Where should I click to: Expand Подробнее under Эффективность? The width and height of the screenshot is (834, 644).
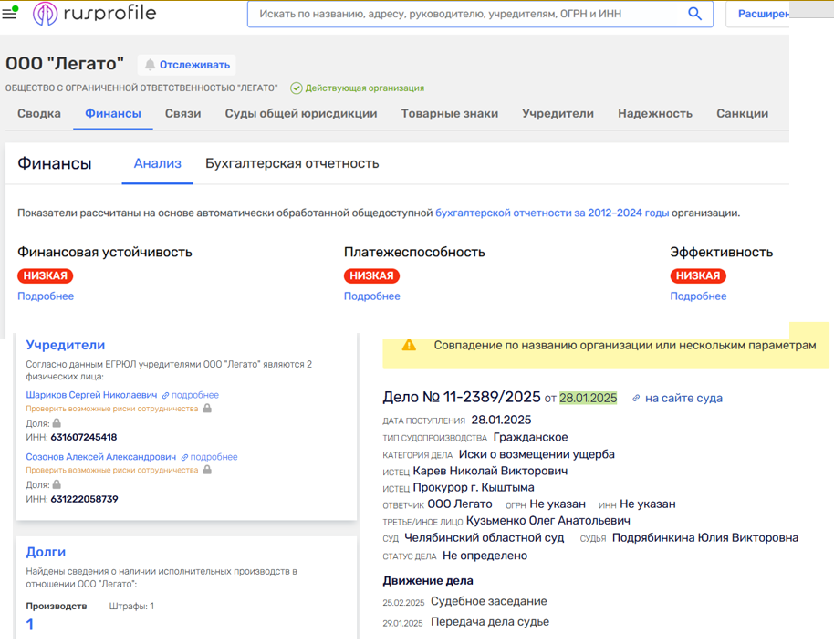coord(698,296)
